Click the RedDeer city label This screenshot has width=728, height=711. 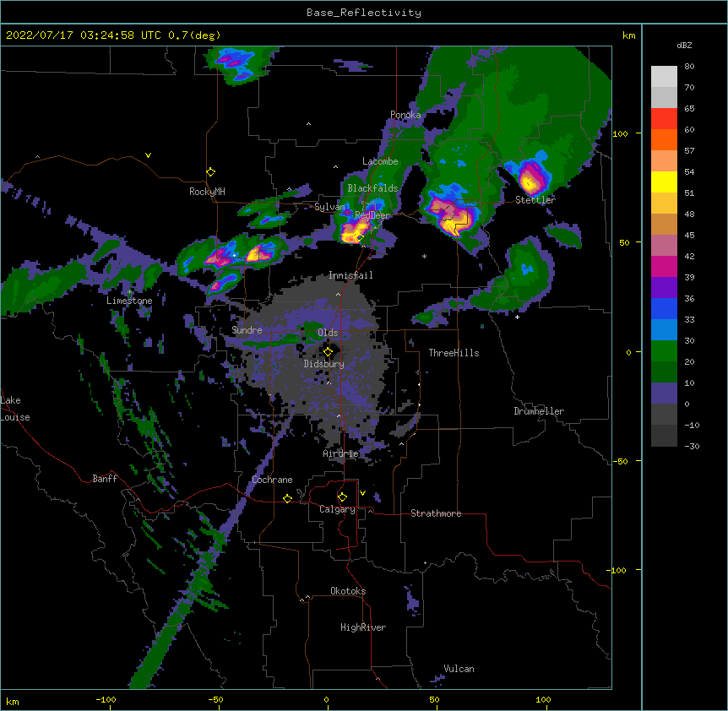point(372,215)
